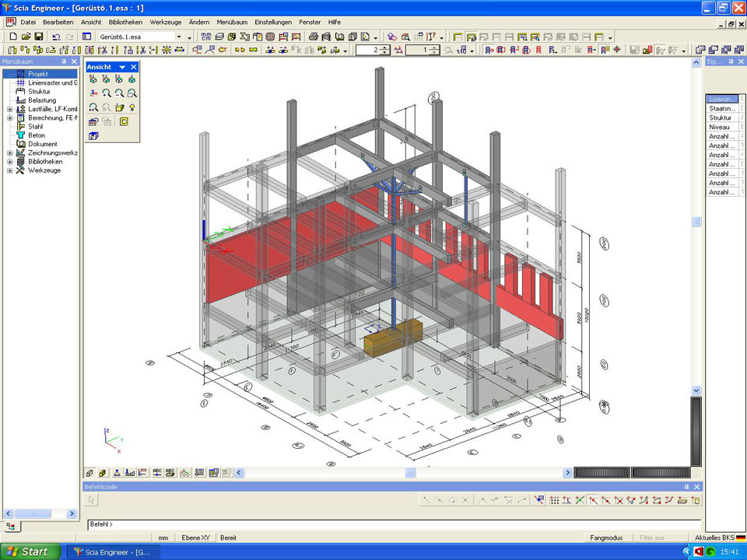Open the Werkzeuge menu
747x560 pixels.
point(166,22)
